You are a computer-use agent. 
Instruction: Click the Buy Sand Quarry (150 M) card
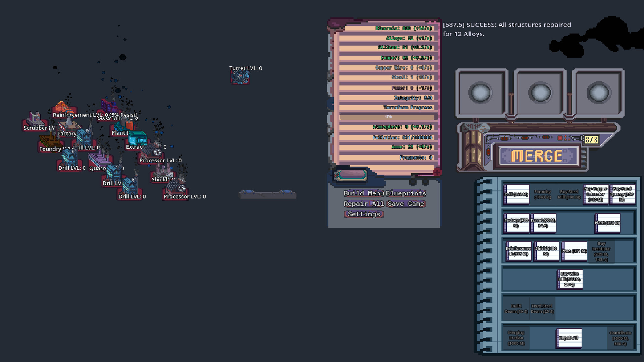pyautogui.click(x=622, y=194)
